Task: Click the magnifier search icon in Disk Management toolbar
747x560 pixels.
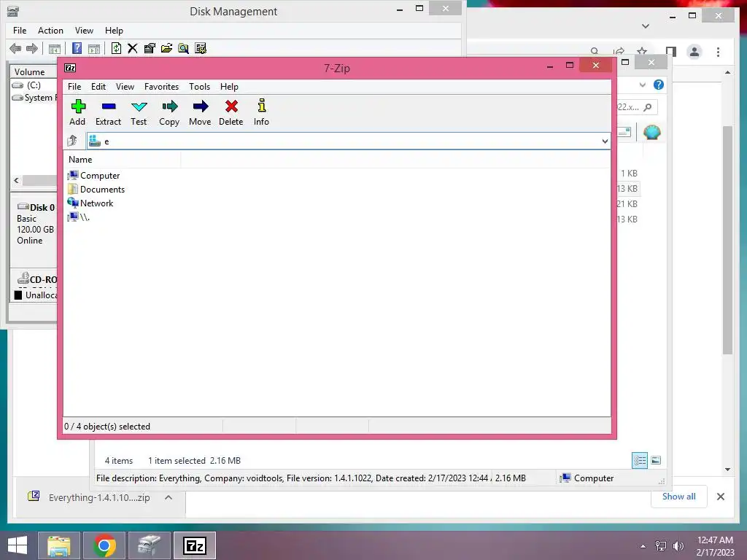Action: pos(183,48)
